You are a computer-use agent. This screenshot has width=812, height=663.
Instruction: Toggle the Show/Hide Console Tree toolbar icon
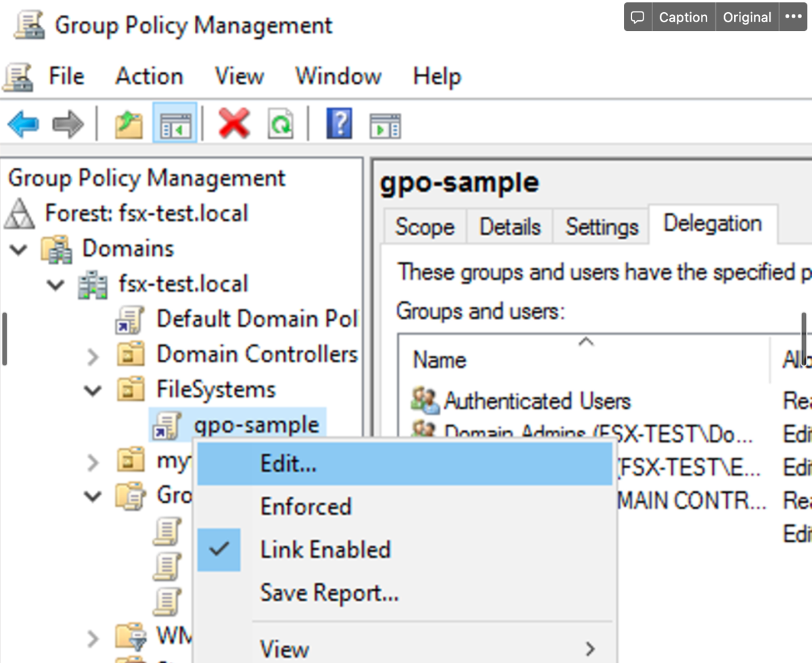175,124
